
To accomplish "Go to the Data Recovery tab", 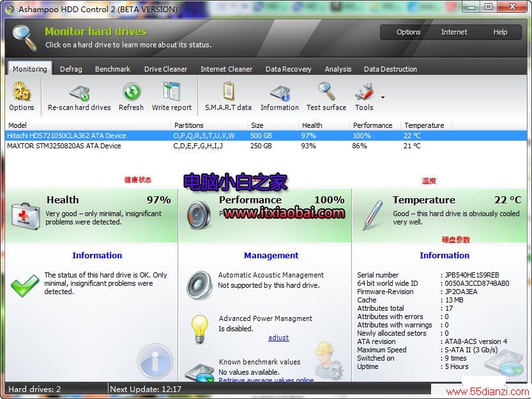I will click(289, 69).
